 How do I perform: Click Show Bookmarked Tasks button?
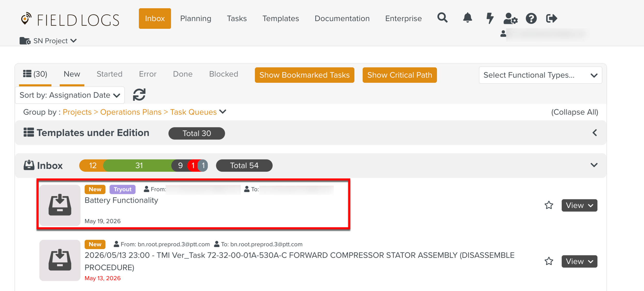point(304,75)
